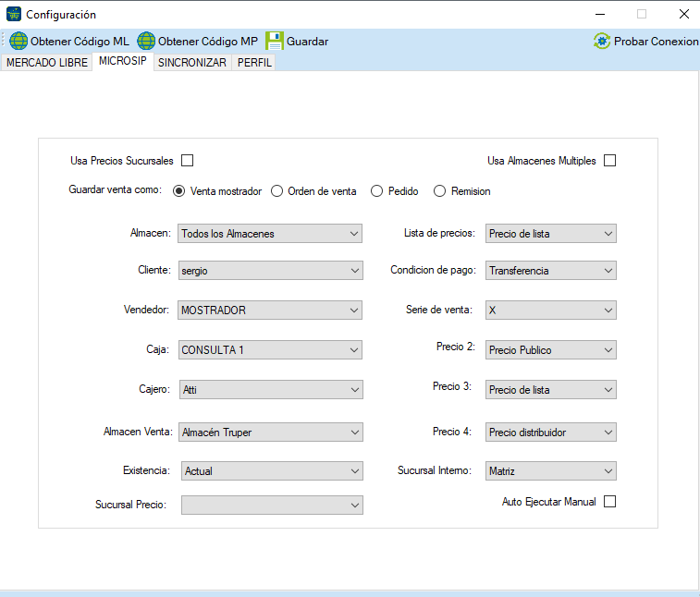The image size is (700, 597).
Task: Expand the empty Sucursal Precio dropdown
Action: pos(272,506)
